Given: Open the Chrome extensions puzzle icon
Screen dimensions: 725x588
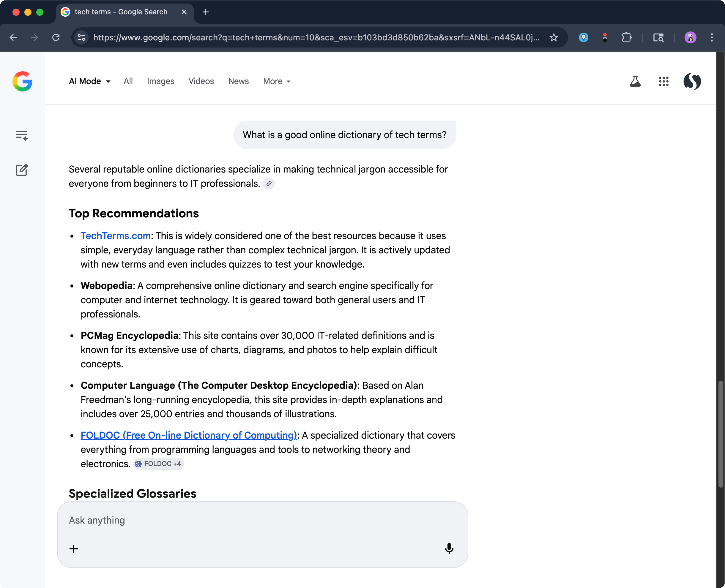Looking at the screenshot, I should tap(626, 37).
